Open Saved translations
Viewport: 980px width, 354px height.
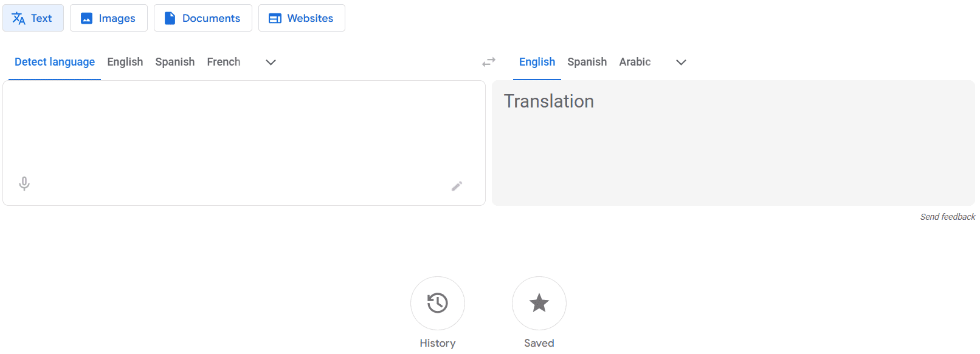pos(539,303)
